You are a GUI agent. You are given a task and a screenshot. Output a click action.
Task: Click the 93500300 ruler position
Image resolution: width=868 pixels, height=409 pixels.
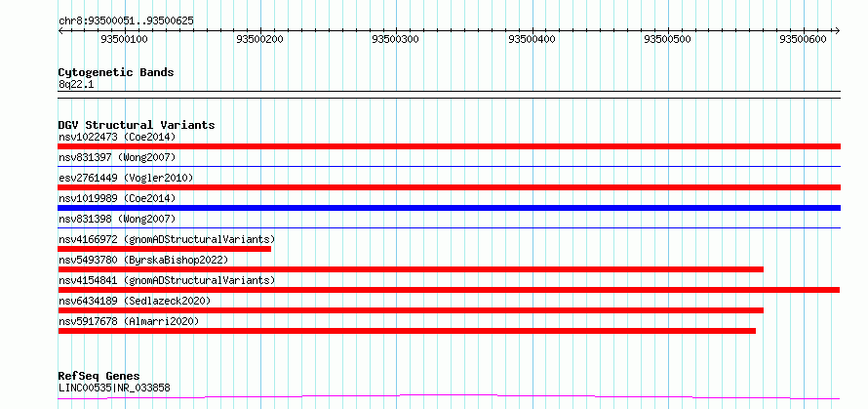tap(396, 39)
